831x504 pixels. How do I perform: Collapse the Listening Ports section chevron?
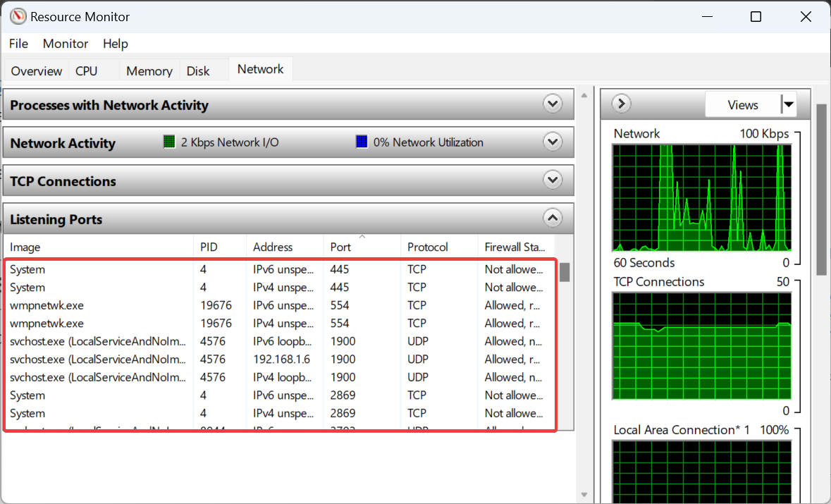552,218
